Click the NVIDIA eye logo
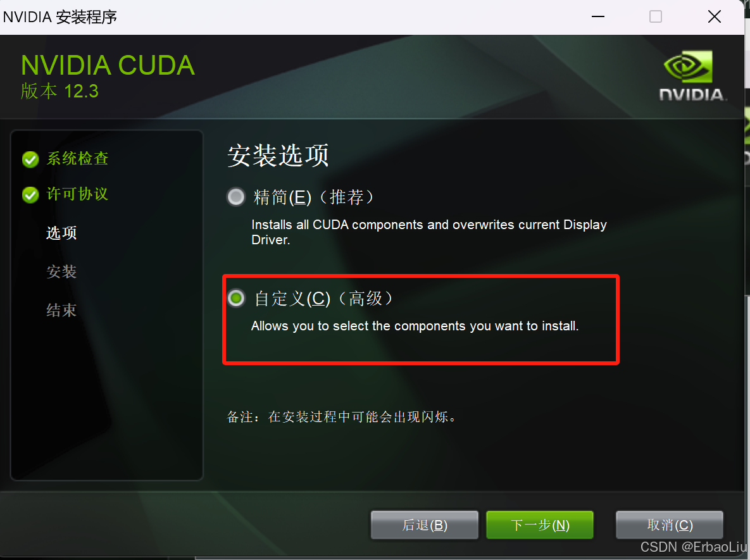Image resolution: width=750 pixels, height=560 pixels. 688,66
